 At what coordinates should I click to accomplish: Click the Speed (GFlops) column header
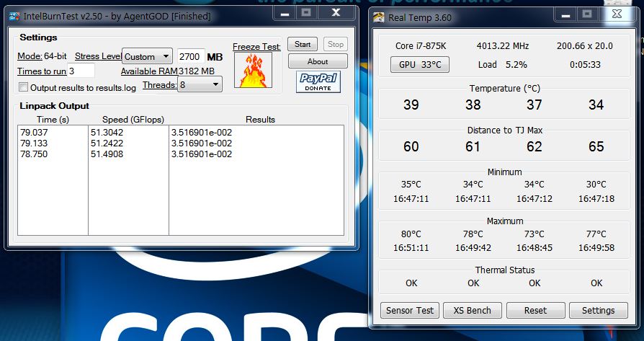[133, 120]
